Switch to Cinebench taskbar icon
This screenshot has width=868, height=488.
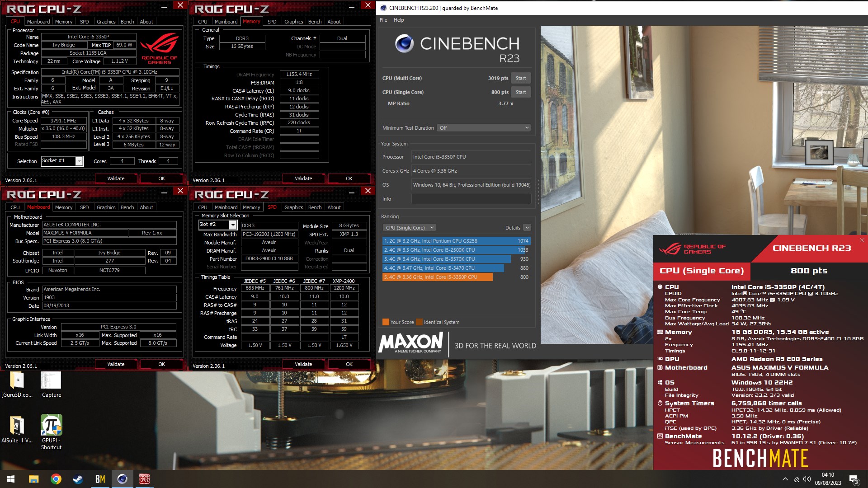[x=122, y=479]
